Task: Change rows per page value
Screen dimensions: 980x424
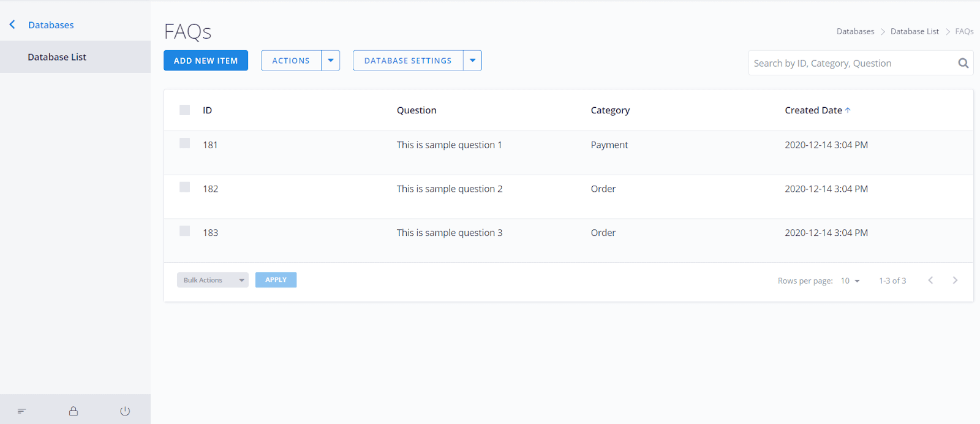Action: coord(850,281)
